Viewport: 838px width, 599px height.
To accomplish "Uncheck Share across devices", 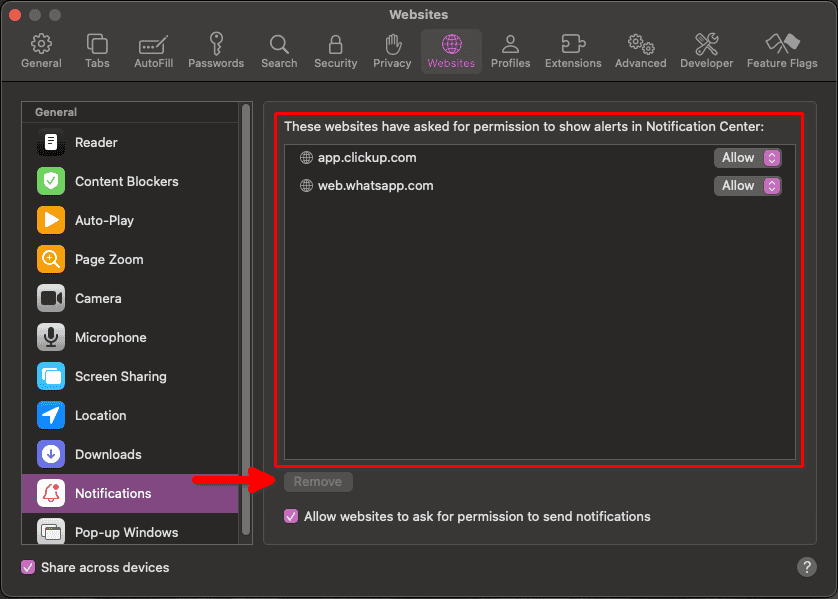I will click(28, 568).
